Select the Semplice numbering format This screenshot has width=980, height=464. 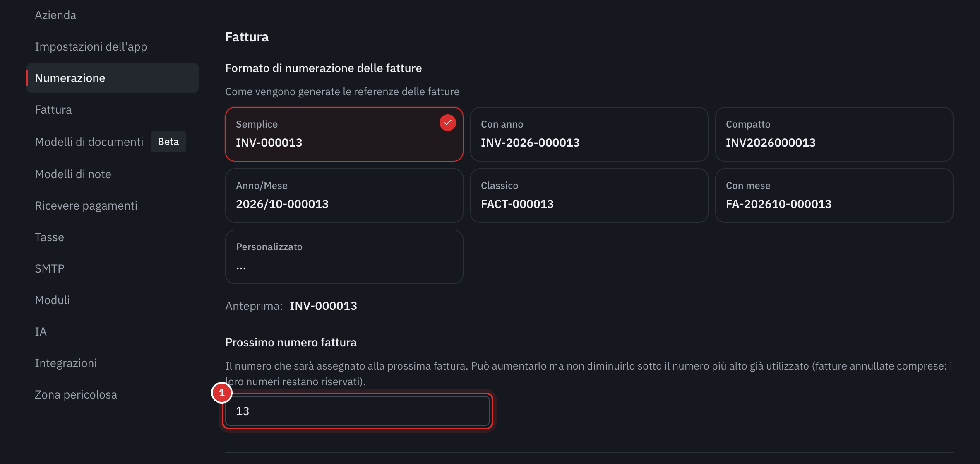point(344,134)
